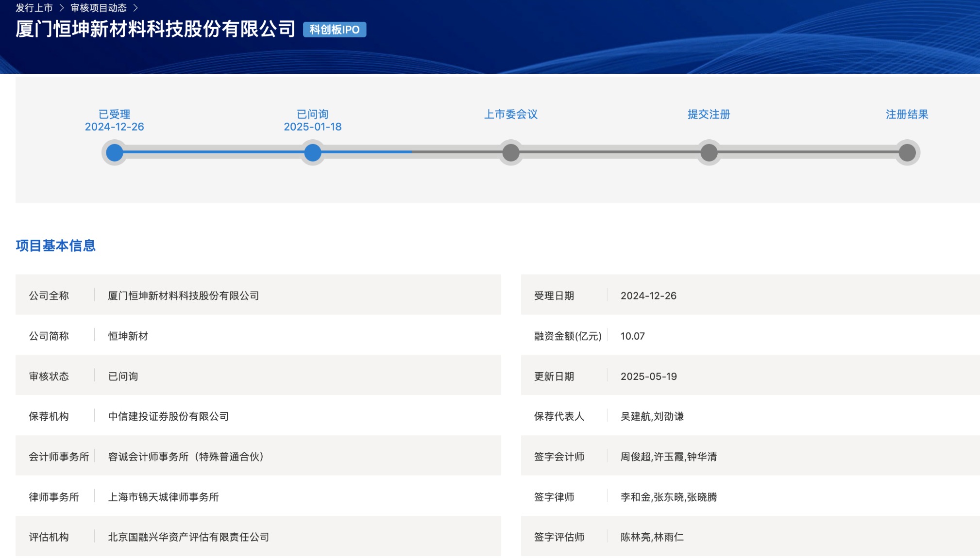980x558 pixels.
Task: Click the 融资金额 value 10.07
Action: pos(632,336)
